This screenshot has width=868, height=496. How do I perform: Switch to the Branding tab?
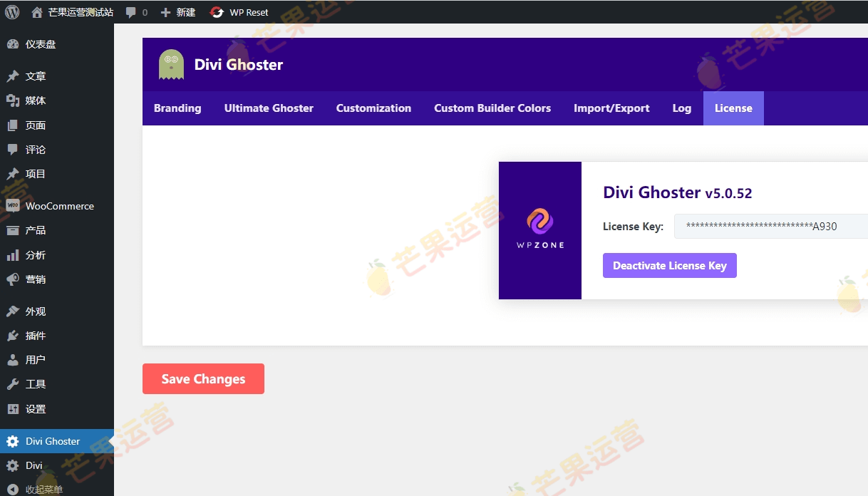[177, 108]
